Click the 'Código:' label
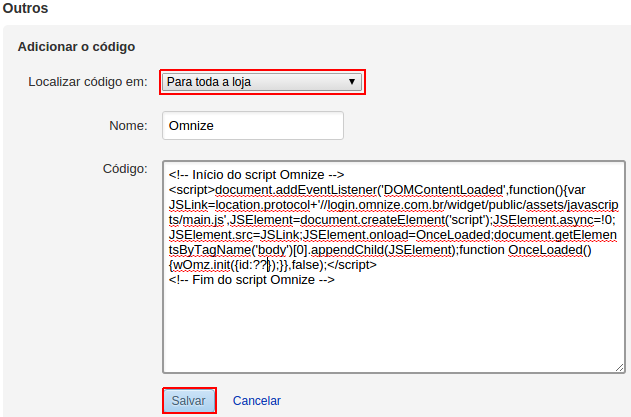631x417 pixels. point(125,169)
